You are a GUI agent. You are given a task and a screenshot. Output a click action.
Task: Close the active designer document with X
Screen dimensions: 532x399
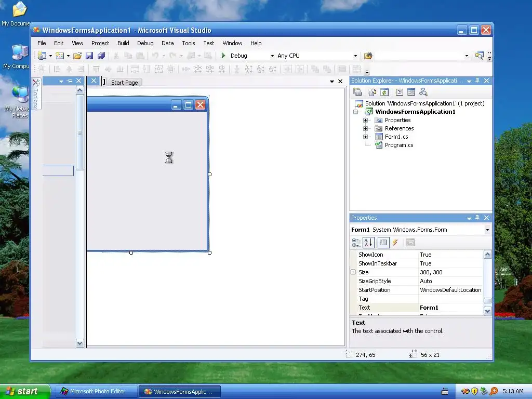click(x=340, y=82)
